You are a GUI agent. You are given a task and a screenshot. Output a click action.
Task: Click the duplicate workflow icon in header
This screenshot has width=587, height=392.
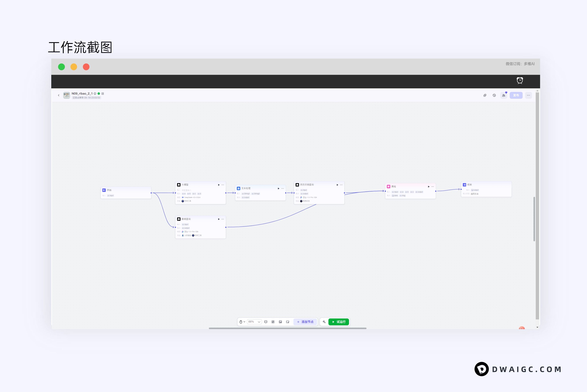click(x=485, y=95)
